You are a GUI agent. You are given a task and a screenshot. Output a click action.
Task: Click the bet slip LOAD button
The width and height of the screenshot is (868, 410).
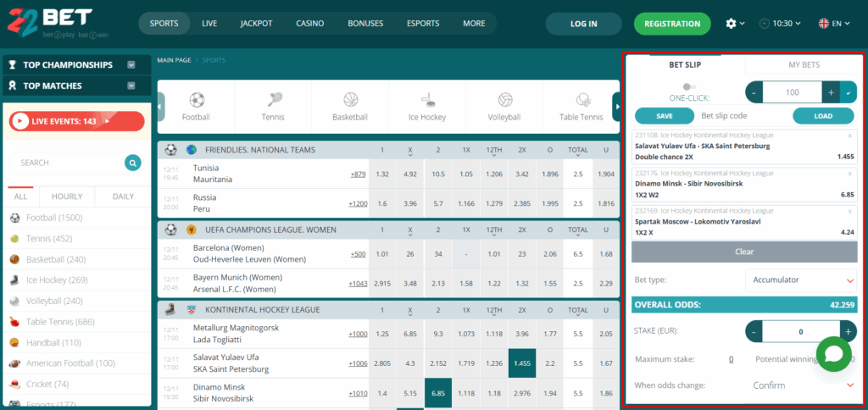click(x=823, y=116)
